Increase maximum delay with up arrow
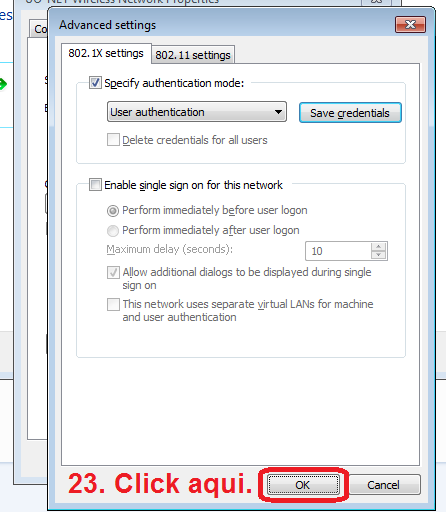446x515 pixels. [379, 247]
